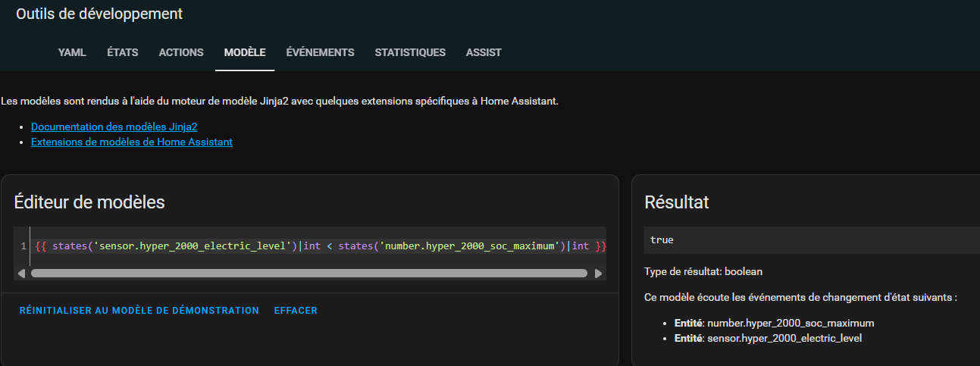Open Extensions de modèles de Home Assistant link

click(132, 142)
